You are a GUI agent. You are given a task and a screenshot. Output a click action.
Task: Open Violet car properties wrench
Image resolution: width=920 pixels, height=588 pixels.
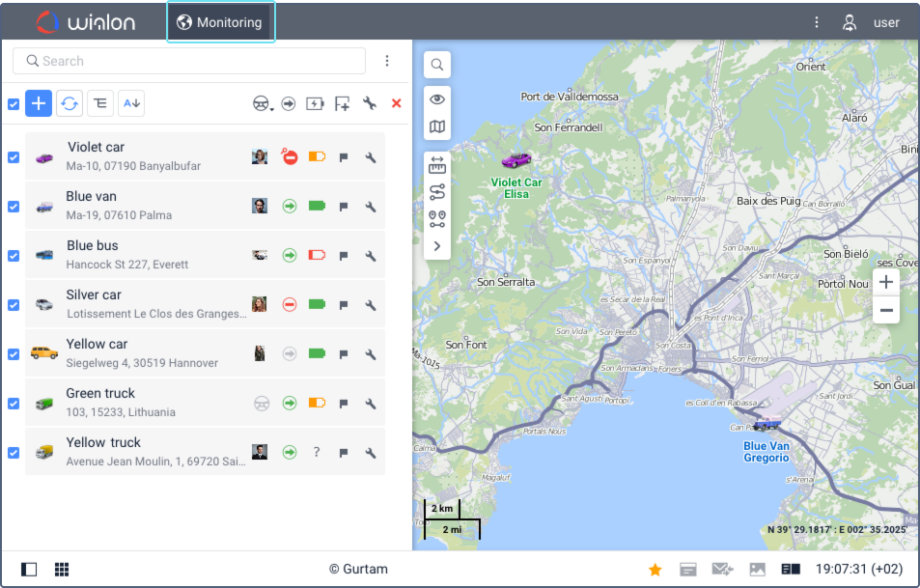tap(370, 157)
